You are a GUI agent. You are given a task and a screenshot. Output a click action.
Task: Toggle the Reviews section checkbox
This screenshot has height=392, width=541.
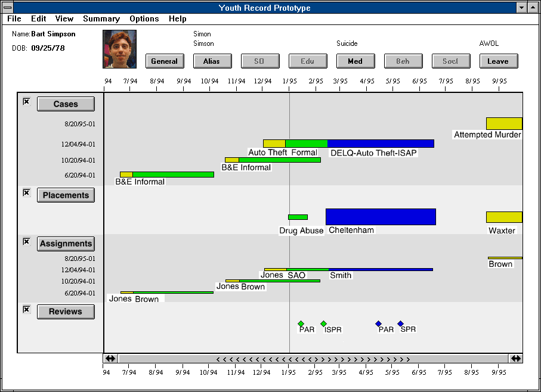[x=26, y=309]
